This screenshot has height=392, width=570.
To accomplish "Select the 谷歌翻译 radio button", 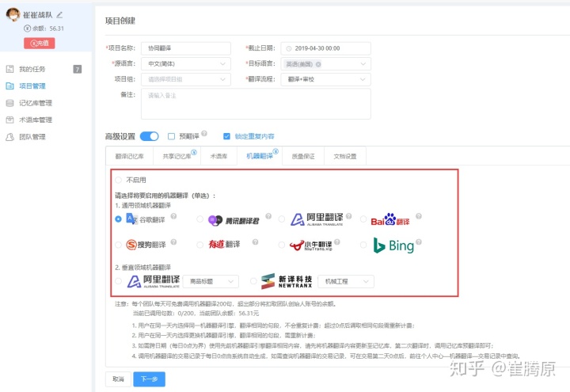I will [x=118, y=219].
